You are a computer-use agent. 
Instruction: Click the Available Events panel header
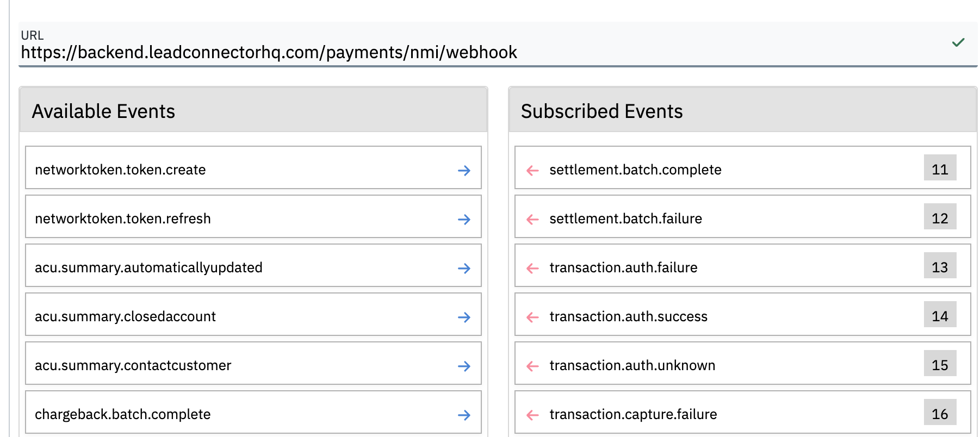253,111
